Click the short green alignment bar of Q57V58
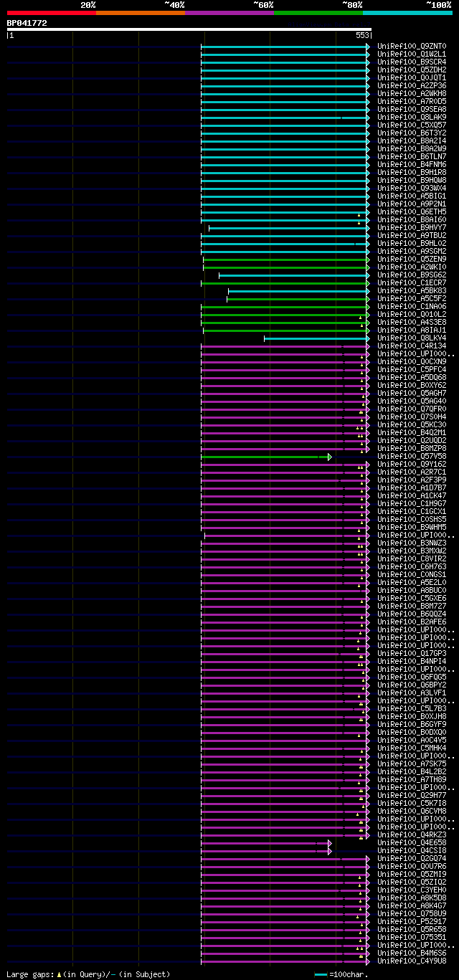The width and height of the screenshot is (459, 980). 265,457
